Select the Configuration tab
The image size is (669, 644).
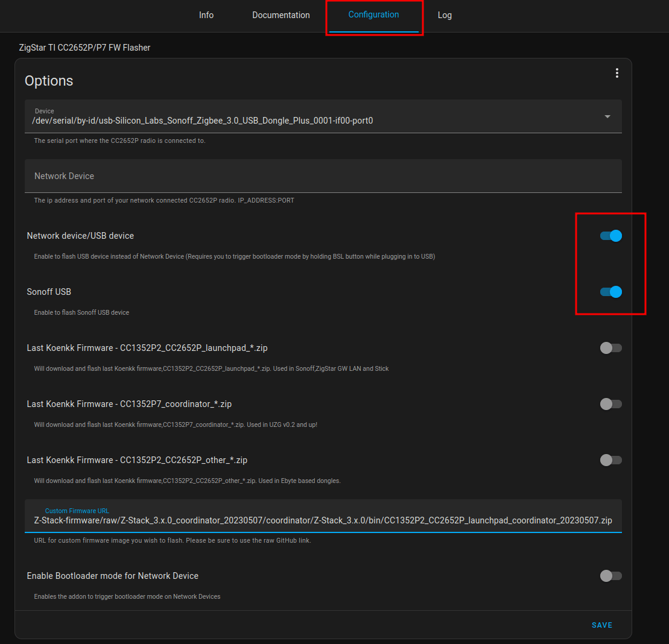(373, 15)
